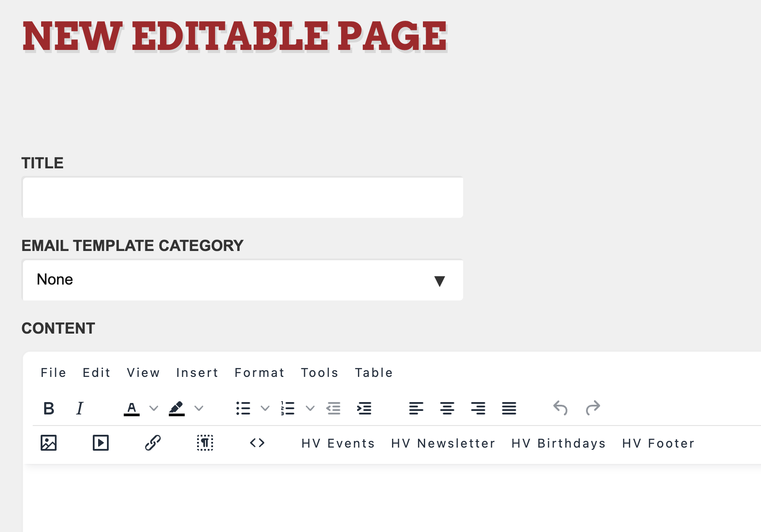
Task: Open the View menu
Action: tap(144, 373)
